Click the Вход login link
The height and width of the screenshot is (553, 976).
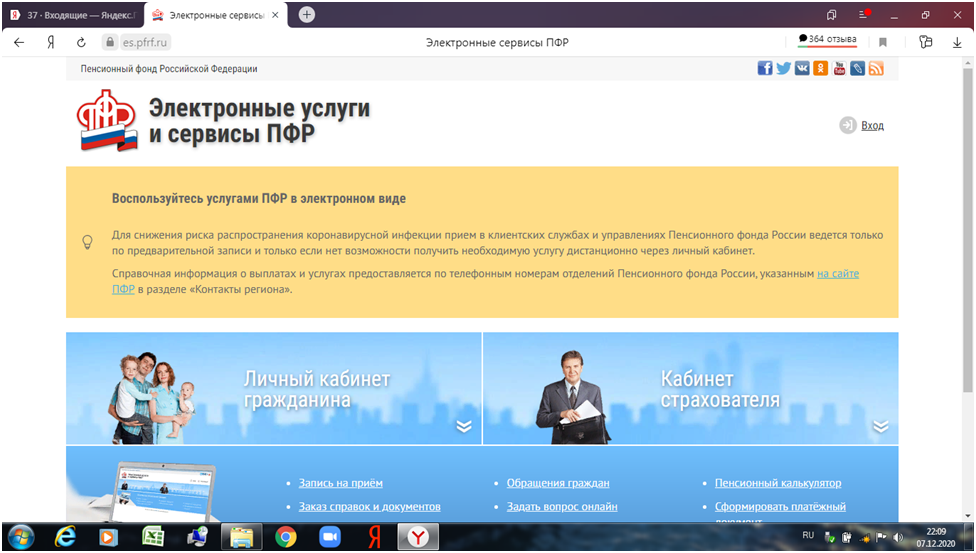[x=872, y=125]
